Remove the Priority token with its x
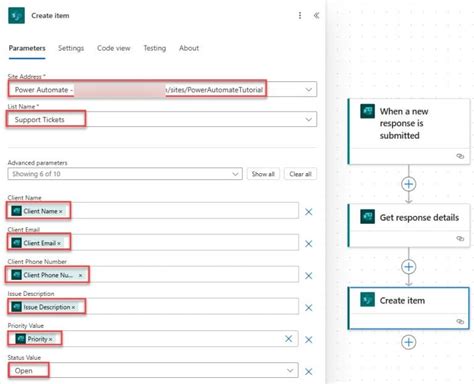 (51, 339)
